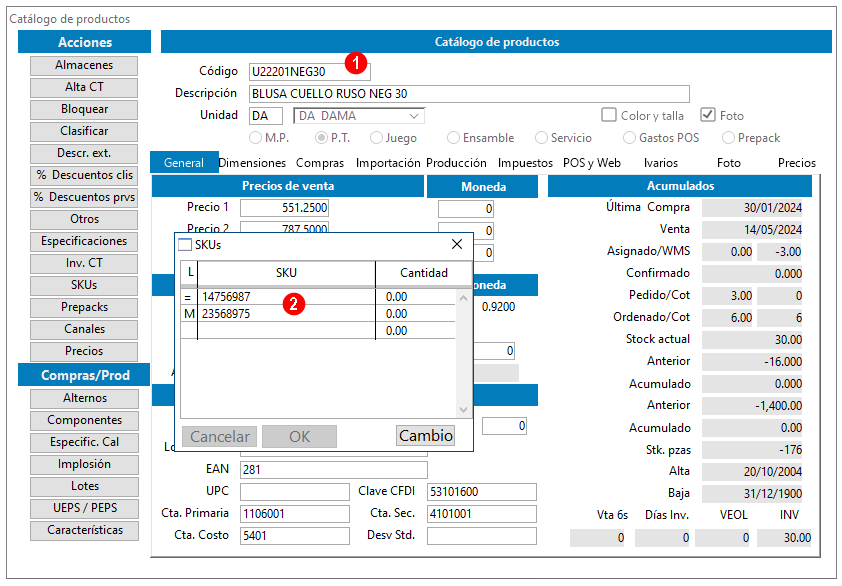Select the POS y Web tab
This screenshot has width=842, height=586.
tap(592, 163)
